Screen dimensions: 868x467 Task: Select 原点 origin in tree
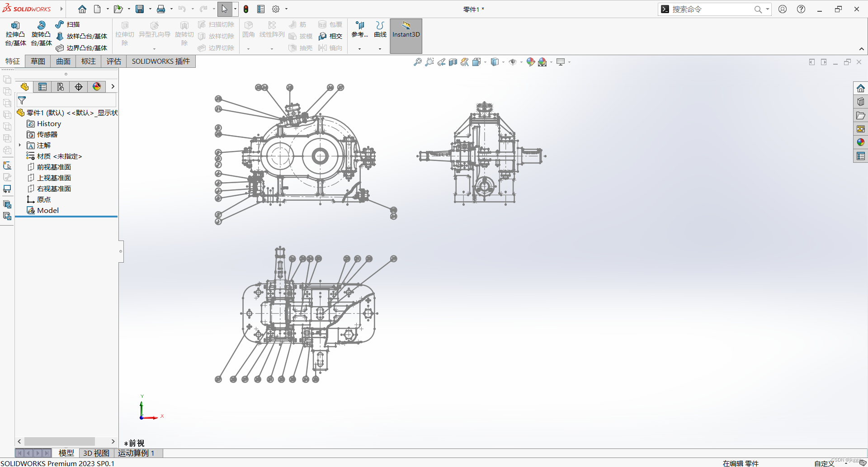[39, 199]
